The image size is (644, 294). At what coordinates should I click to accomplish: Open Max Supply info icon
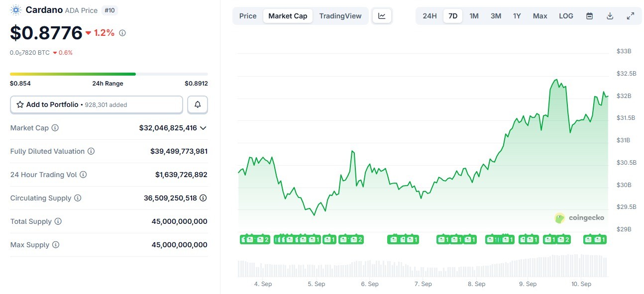[x=56, y=245]
